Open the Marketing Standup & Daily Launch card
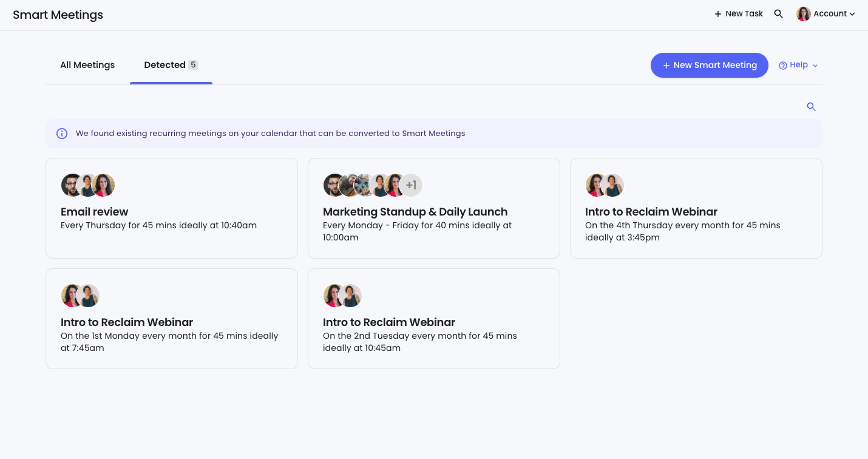This screenshot has height=459, width=868. [434, 208]
